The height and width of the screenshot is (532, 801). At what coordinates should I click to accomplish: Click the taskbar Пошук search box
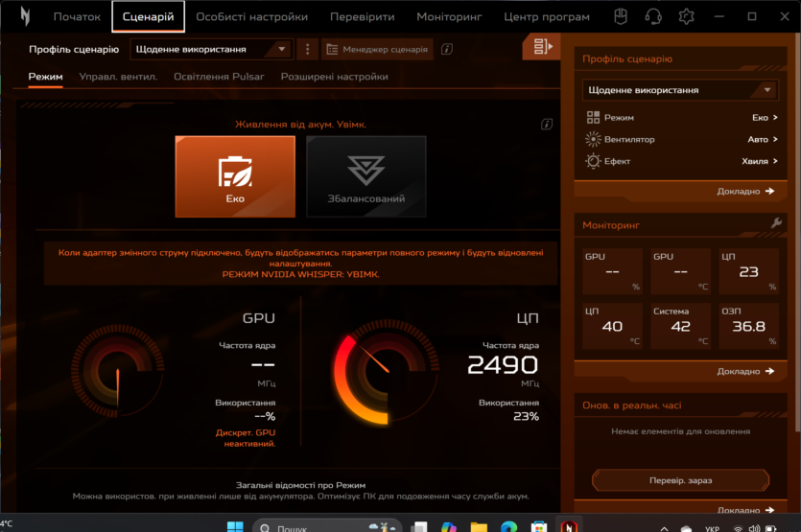[x=327, y=527]
